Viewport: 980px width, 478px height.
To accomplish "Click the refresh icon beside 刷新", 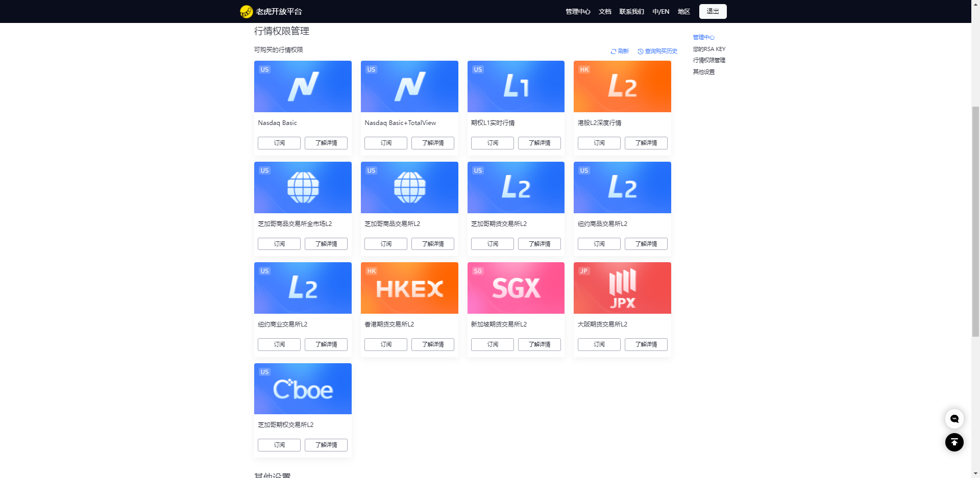I will (x=614, y=52).
